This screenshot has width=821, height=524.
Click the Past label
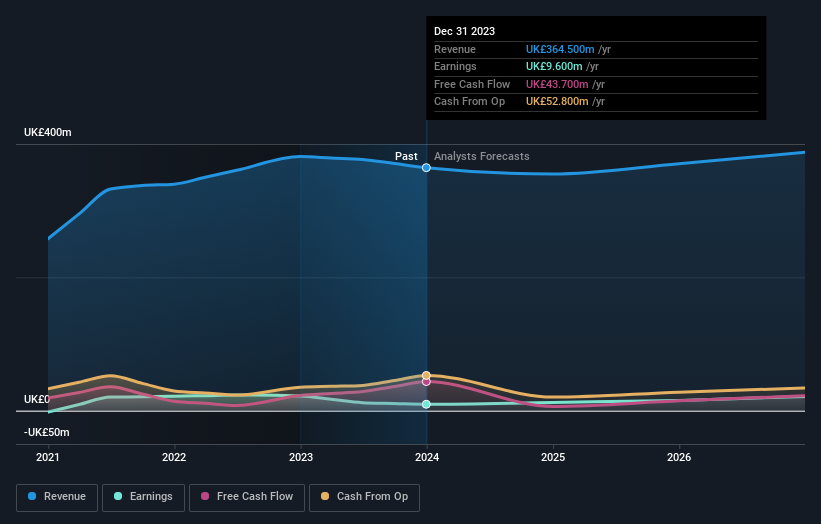click(406, 157)
